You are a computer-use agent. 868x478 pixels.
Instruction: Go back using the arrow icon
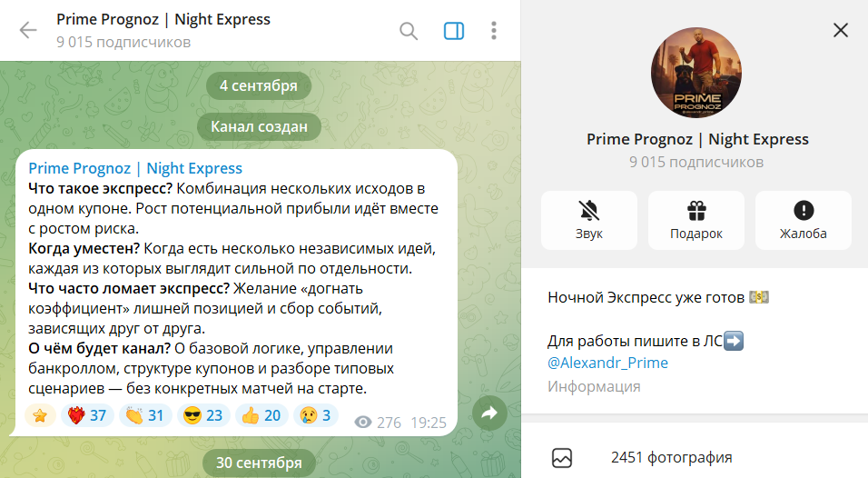(x=27, y=30)
